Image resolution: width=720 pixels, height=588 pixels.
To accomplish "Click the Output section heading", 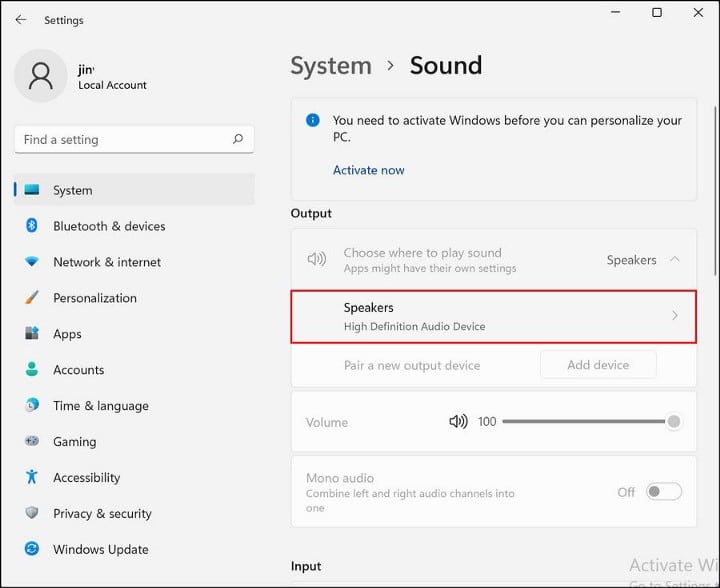I will [311, 213].
